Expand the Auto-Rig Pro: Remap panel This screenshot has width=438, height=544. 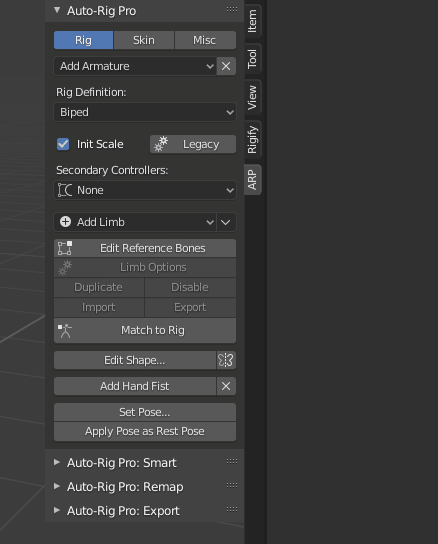[57, 486]
